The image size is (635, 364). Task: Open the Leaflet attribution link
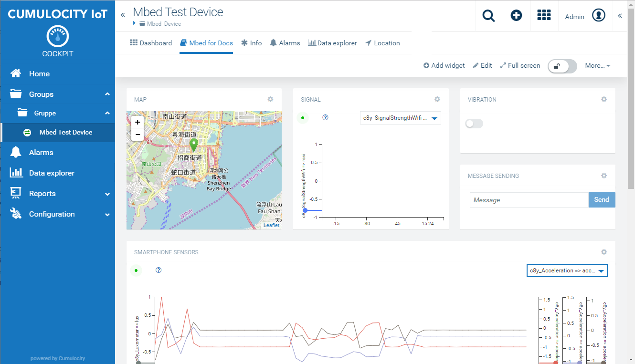[272, 225]
